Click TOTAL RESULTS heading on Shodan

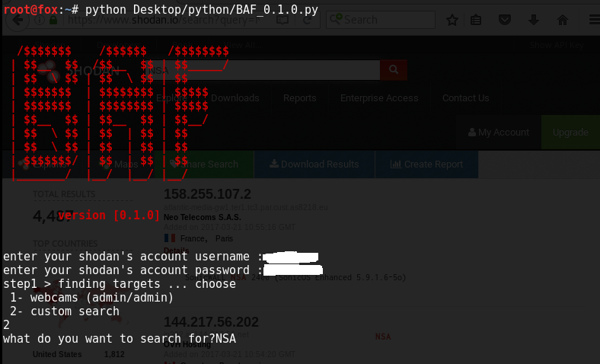point(64,194)
